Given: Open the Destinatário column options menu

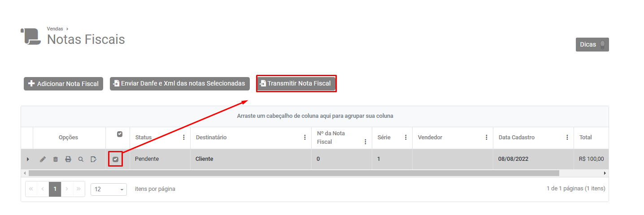Looking at the screenshot, I should pyautogui.click(x=305, y=138).
